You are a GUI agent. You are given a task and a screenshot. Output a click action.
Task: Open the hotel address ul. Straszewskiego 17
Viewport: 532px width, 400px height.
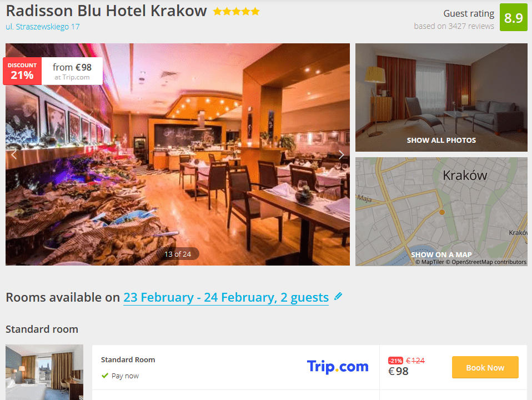(43, 27)
